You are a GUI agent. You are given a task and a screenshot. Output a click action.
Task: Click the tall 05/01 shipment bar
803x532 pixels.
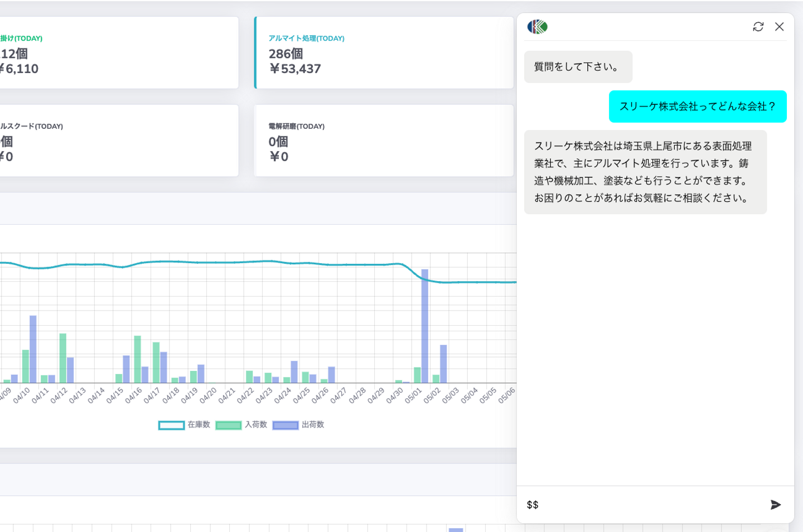(425, 326)
